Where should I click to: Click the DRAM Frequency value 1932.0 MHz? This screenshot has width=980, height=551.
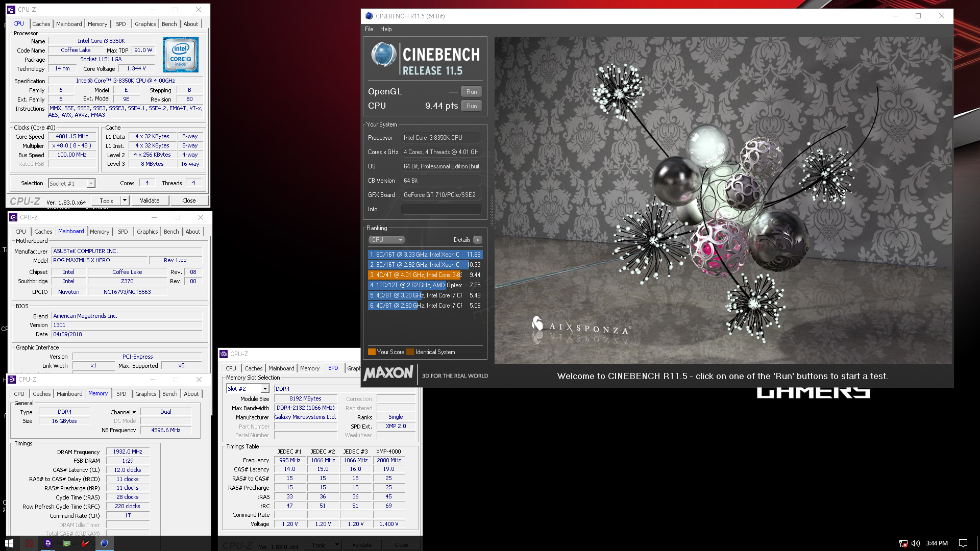[x=128, y=452]
